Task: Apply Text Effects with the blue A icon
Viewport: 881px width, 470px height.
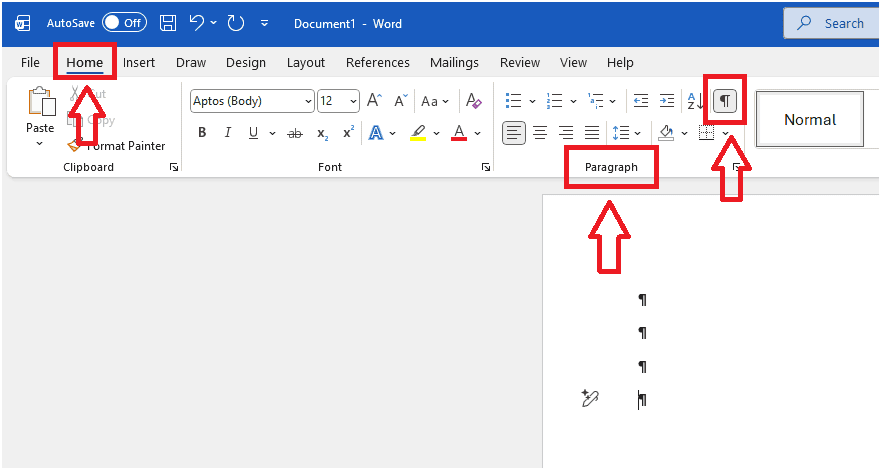Action: click(x=376, y=133)
